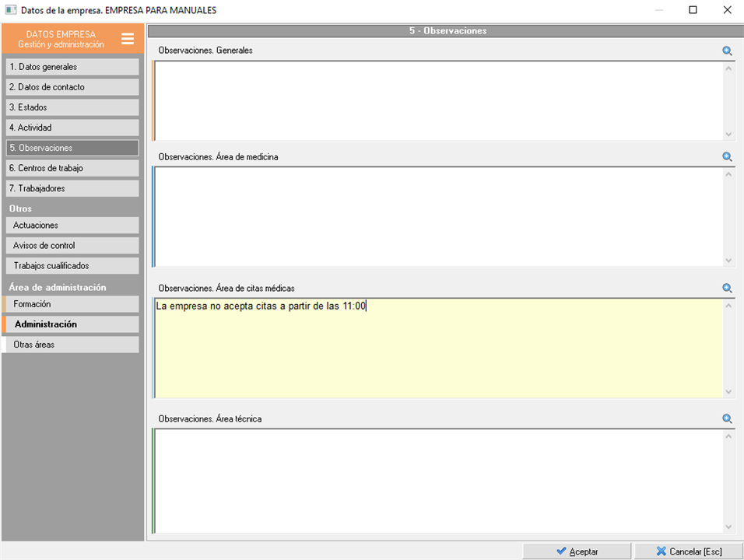The image size is (744, 560).
Task: Open the 1. Datos generales section
Action: click(72, 67)
